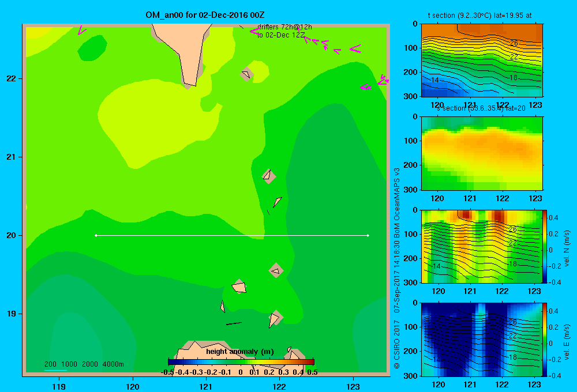Select the west endpoint of white section line
The width and height of the screenshot is (577, 392).
[x=96, y=235]
